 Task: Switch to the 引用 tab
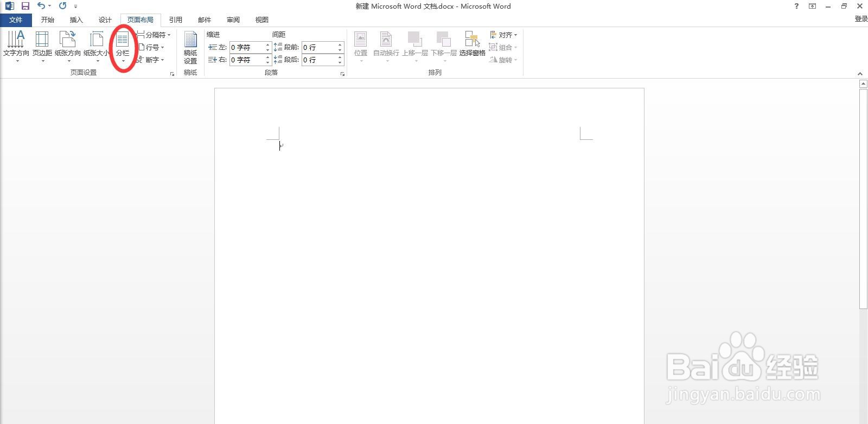click(x=175, y=20)
